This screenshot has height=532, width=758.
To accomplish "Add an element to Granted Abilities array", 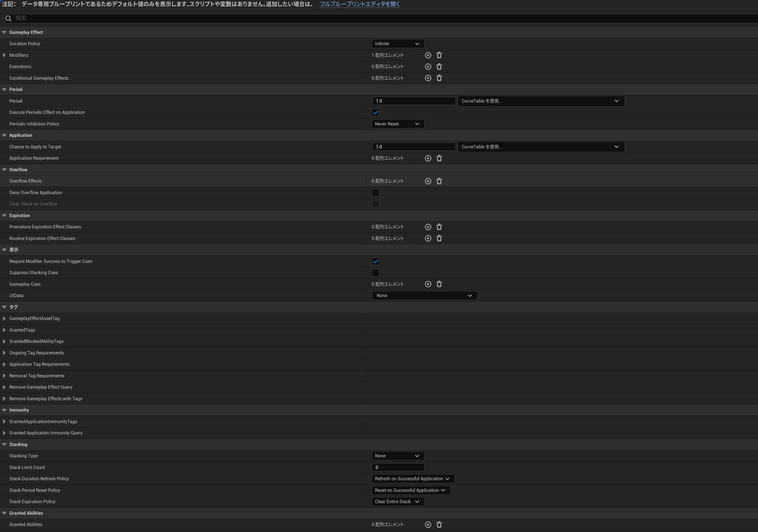I will (428, 524).
